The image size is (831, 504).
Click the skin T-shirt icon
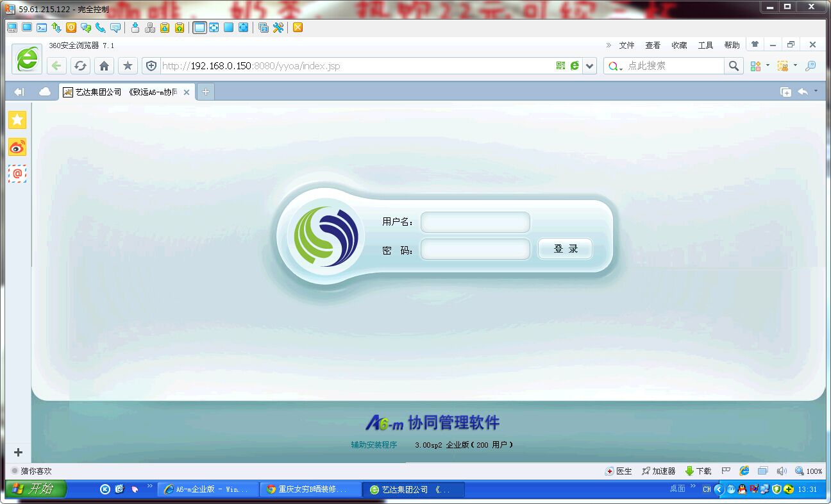pos(755,45)
